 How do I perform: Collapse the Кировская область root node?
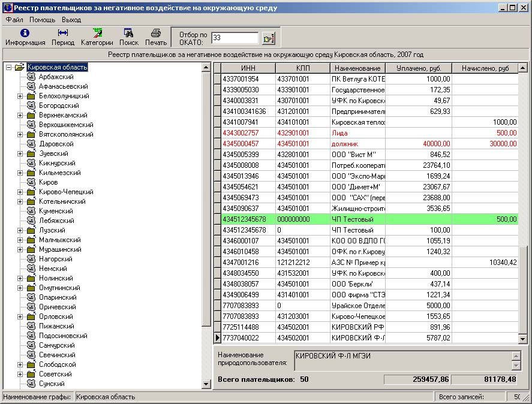(x=9, y=67)
